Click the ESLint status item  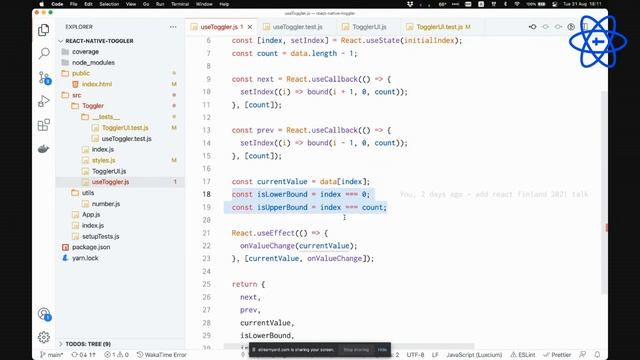523,355
